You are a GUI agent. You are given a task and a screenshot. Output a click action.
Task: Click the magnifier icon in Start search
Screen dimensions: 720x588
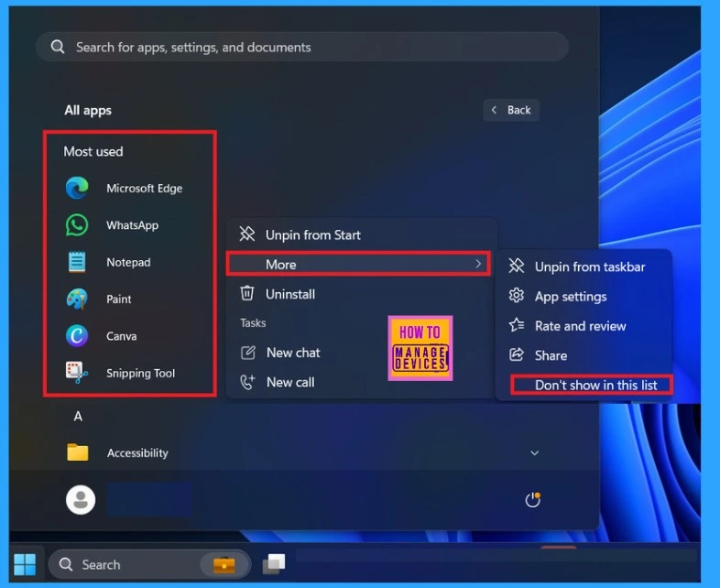tap(58, 47)
